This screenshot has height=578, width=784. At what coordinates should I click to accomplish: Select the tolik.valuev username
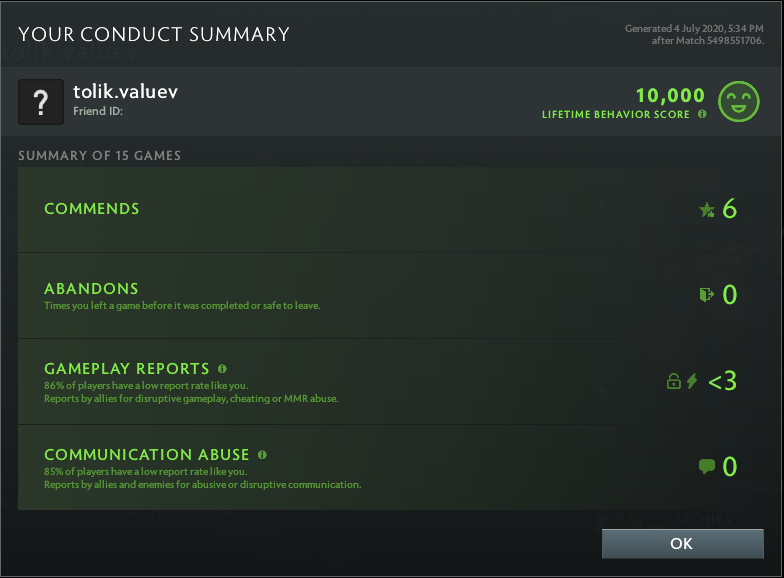click(x=125, y=92)
